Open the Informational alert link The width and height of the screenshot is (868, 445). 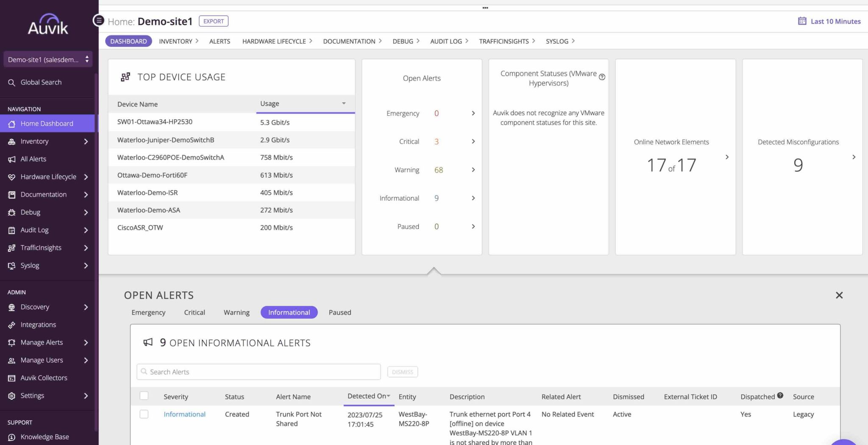coord(184,414)
